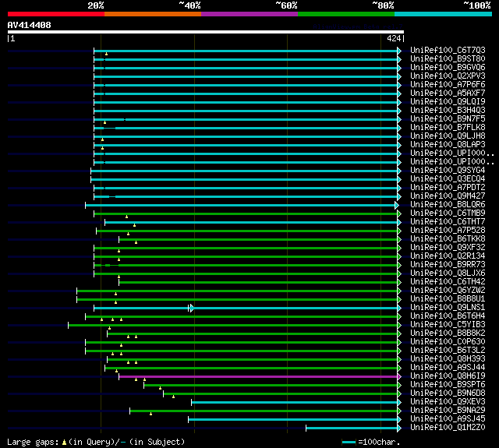Select the UniRef100_C6TH42 label

coord(448,282)
